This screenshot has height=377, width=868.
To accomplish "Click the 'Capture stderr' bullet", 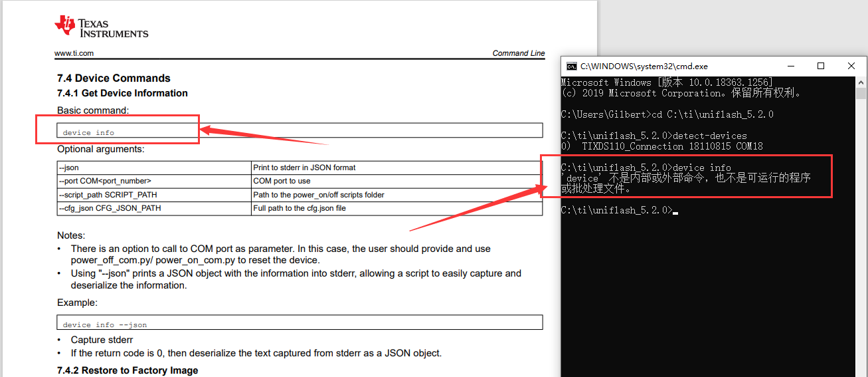I will pyautogui.click(x=102, y=340).
